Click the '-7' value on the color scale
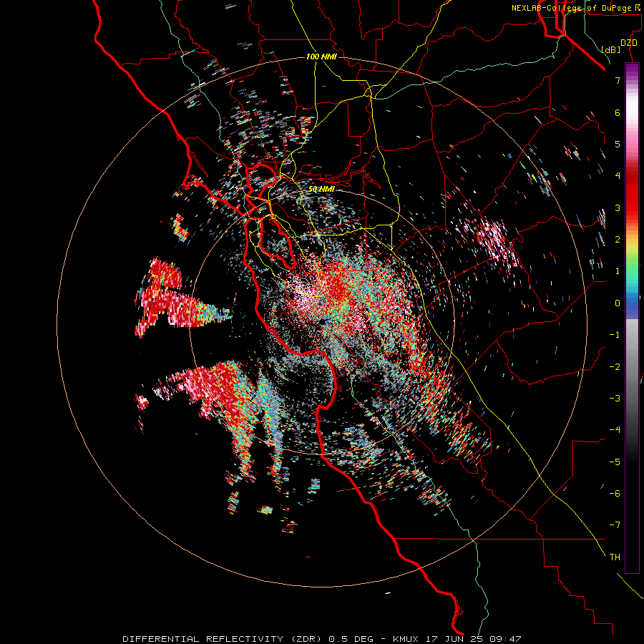The width and height of the screenshot is (644, 644). (x=615, y=525)
